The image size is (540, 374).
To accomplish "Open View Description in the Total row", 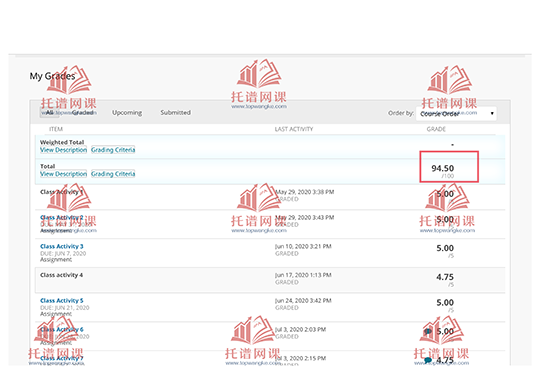I will tap(63, 174).
